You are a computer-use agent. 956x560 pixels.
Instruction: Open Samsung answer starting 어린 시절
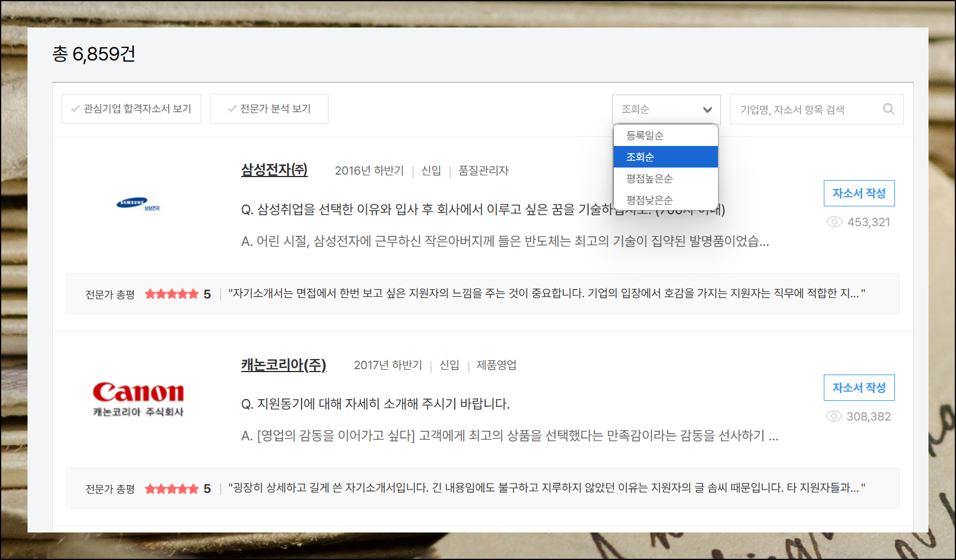coord(505,241)
